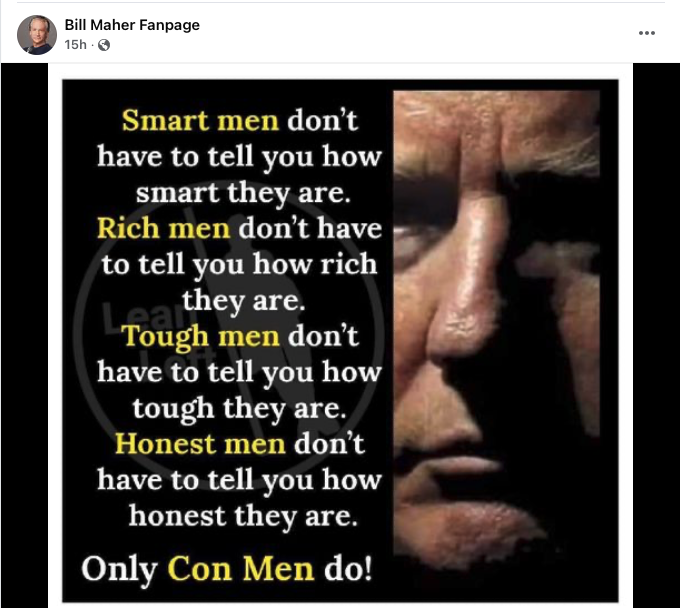
Task: Click the "do!" text ending the meme
Action: [349, 569]
